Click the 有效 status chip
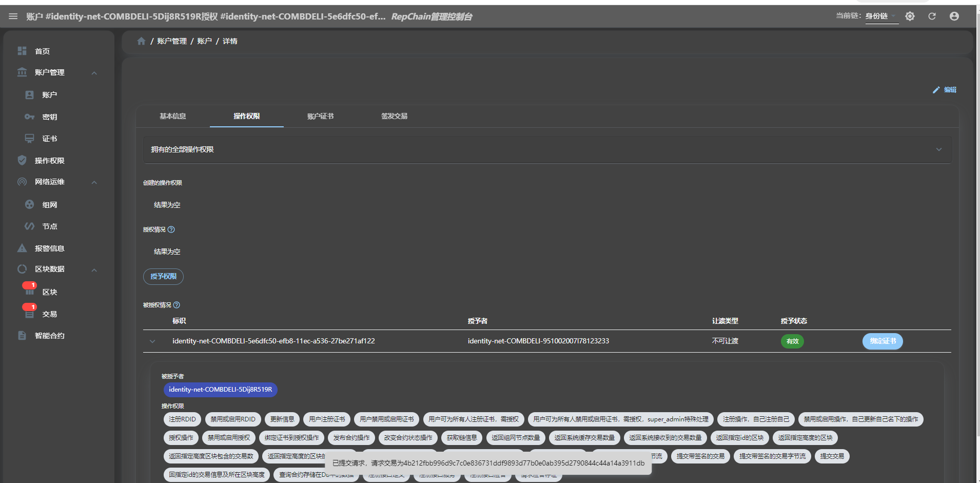The height and width of the screenshot is (483, 980). click(793, 341)
